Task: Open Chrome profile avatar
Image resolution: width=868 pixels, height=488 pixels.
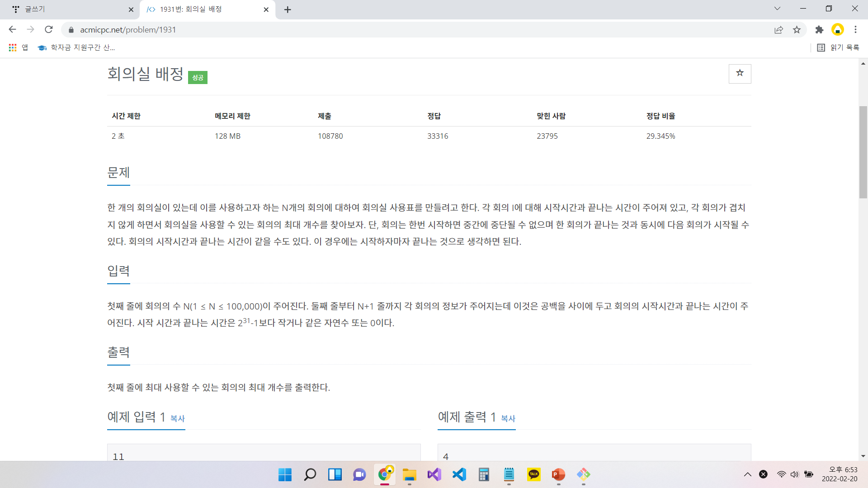Action: pos(837,30)
